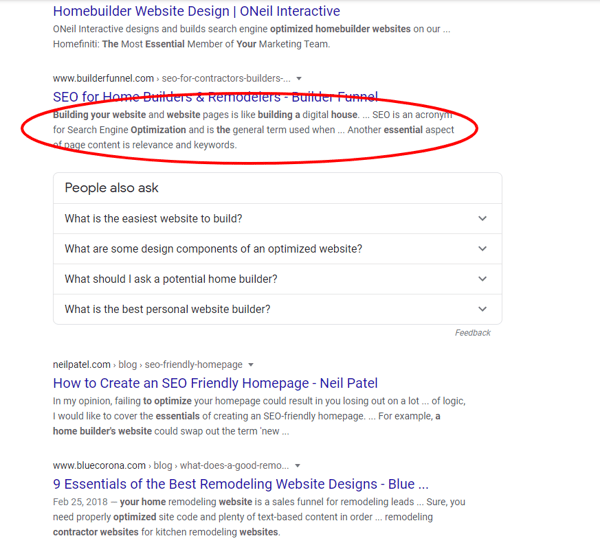This screenshot has height=545, width=600.
Task: Open the dropdown arrow next to builderfunnel.com URL
Action: 299,78
